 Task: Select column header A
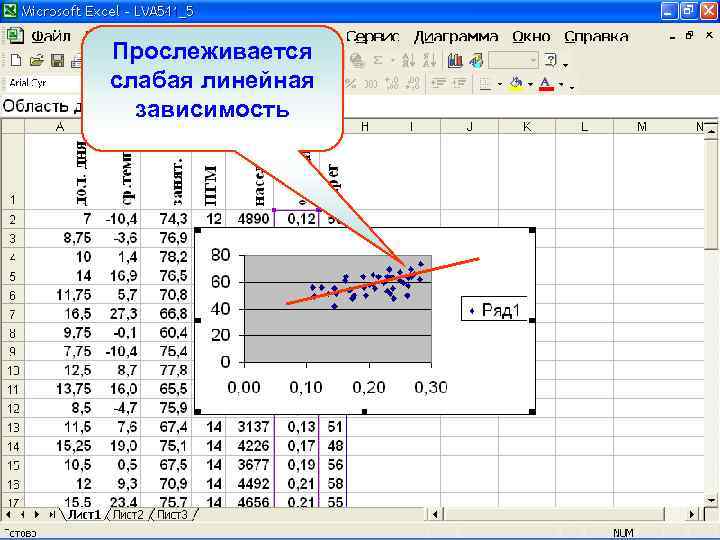[59, 126]
